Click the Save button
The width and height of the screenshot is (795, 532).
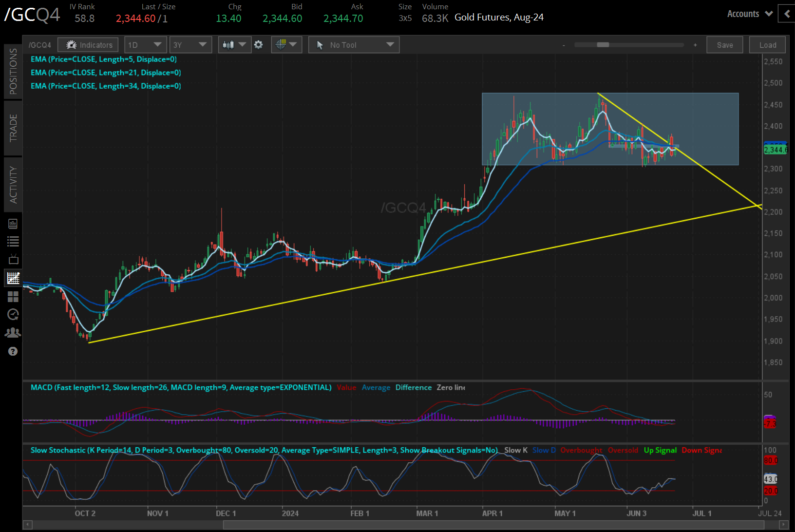point(724,45)
